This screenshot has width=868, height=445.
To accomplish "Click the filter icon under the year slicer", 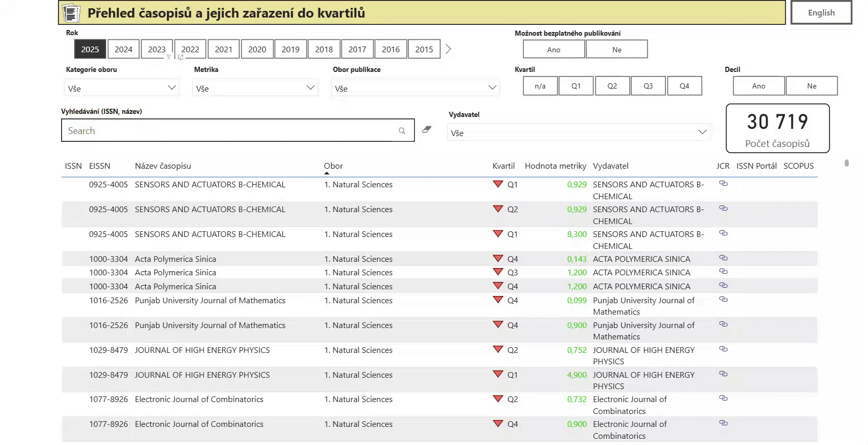I will click(x=168, y=57).
